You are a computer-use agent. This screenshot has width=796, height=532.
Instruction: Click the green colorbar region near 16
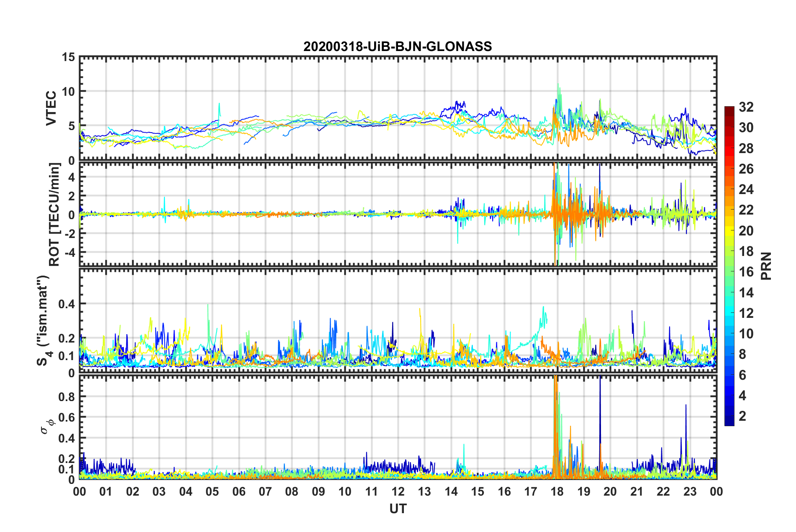[x=729, y=272]
